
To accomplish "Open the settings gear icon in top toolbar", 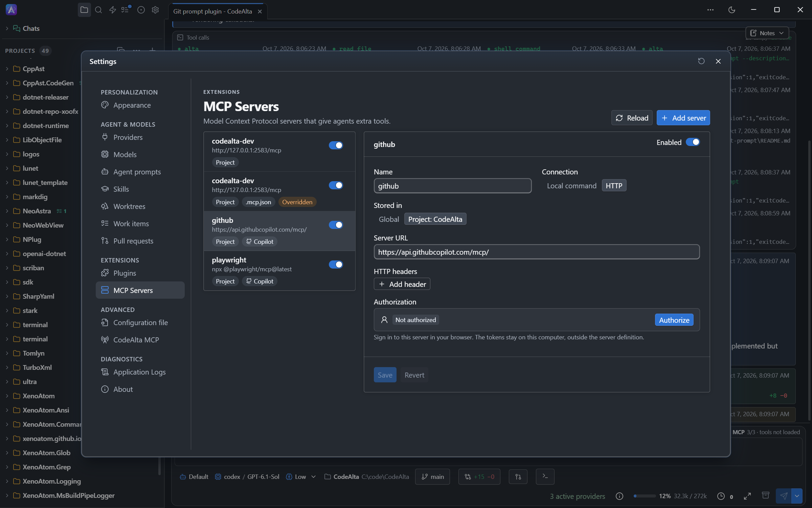I will pos(155,10).
